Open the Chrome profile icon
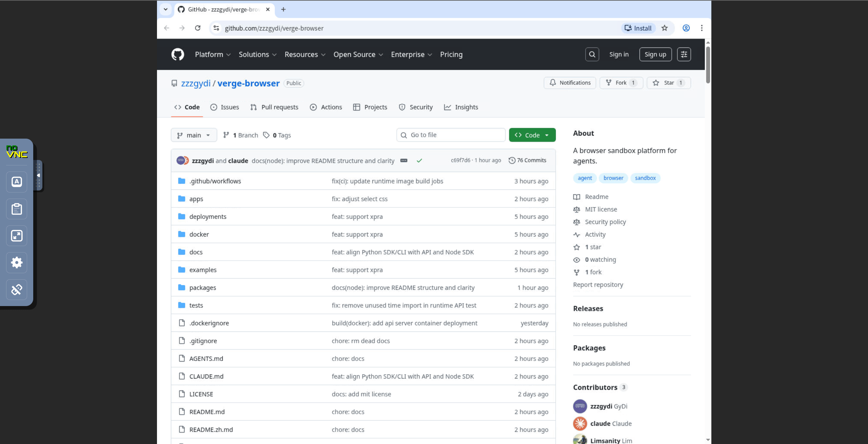The width and height of the screenshot is (868, 444). coord(686,28)
